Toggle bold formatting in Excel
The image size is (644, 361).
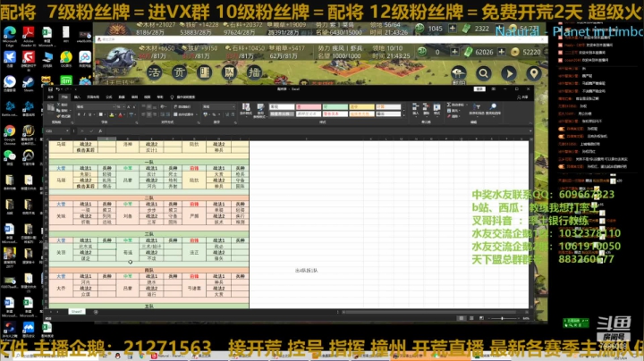[79, 114]
